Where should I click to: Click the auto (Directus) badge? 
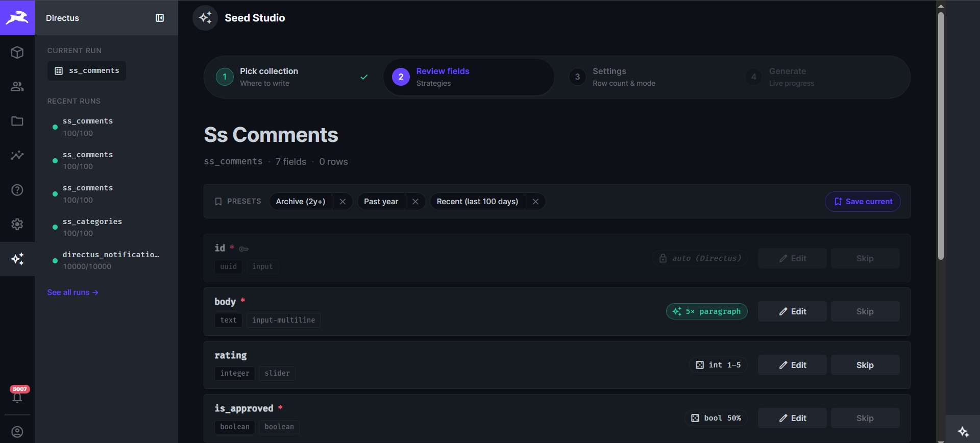click(700, 258)
